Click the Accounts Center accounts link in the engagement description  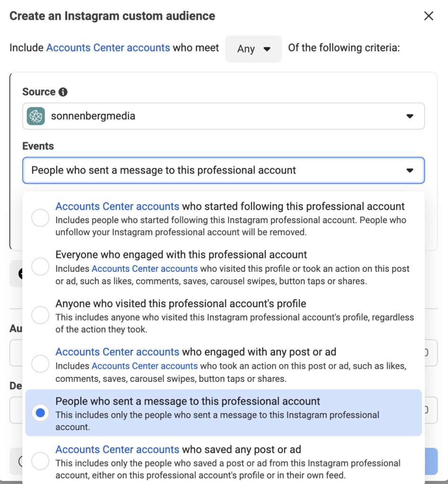click(144, 268)
